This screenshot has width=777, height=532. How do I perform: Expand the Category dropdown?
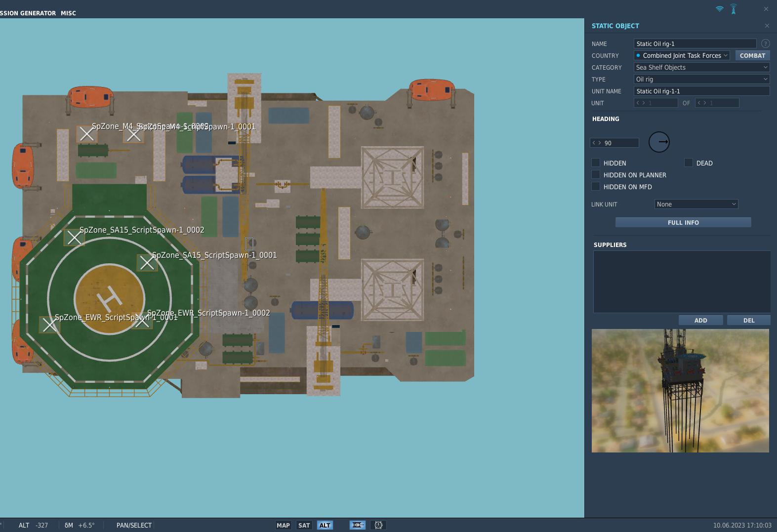pos(701,68)
